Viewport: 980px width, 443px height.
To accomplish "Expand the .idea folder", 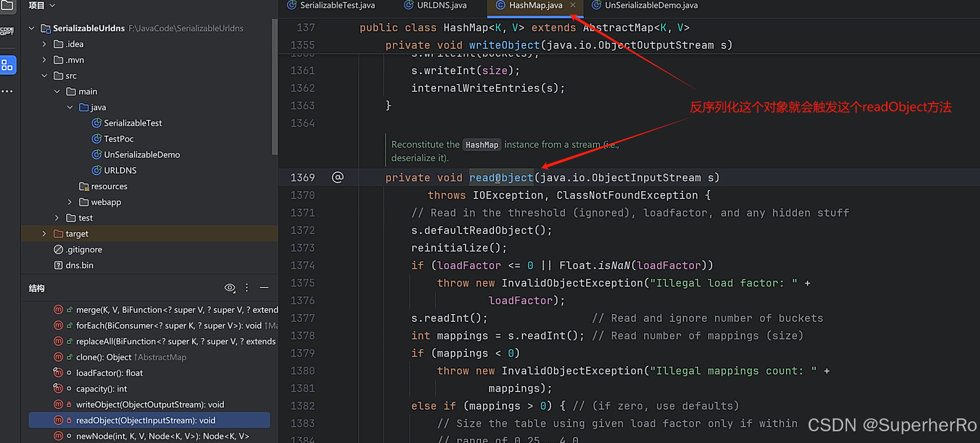I will pos(45,44).
